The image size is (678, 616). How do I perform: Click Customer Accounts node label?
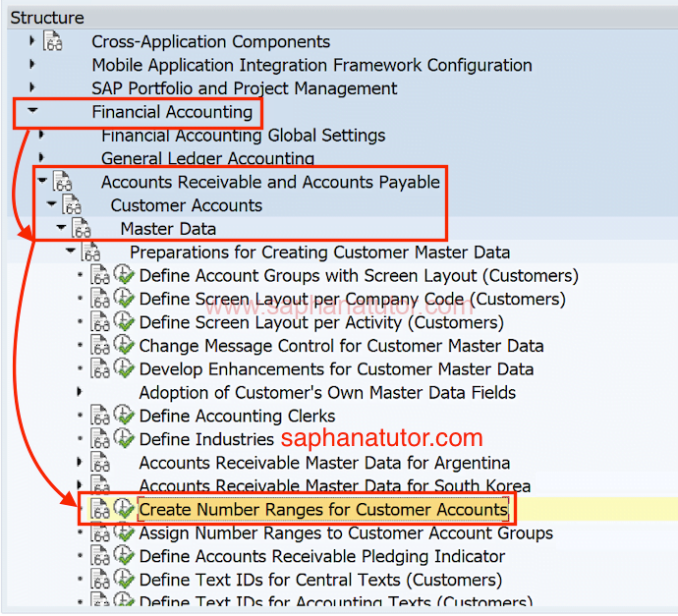pyautogui.click(x=187, y=205)
